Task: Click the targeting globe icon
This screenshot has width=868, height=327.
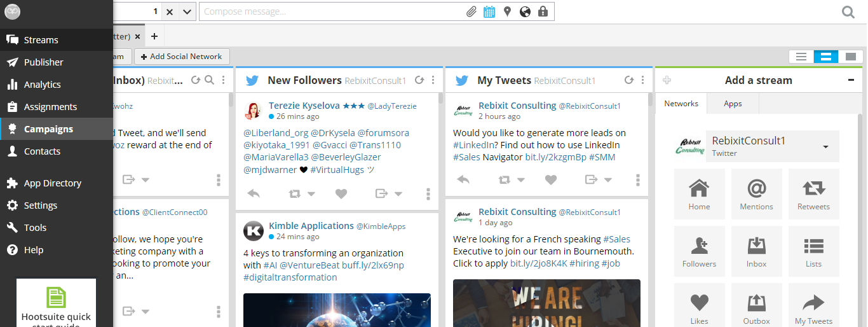Action: coord(525,11)
